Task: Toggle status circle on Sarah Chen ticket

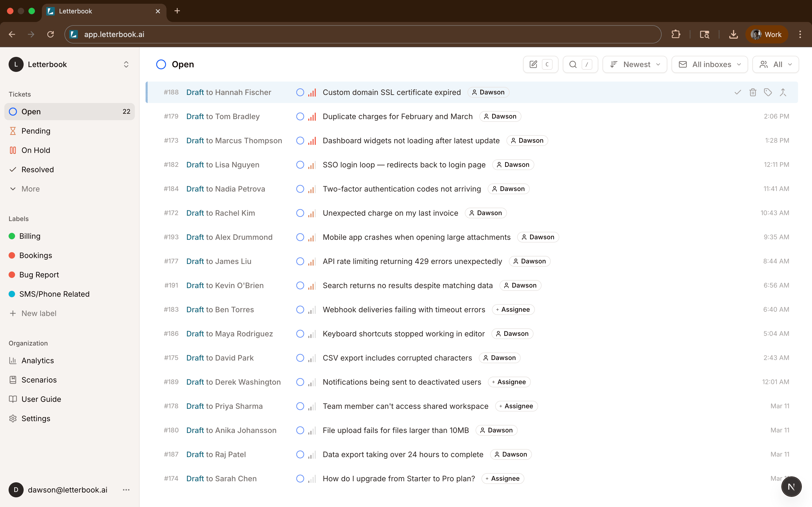Action: tap(300, 479)
